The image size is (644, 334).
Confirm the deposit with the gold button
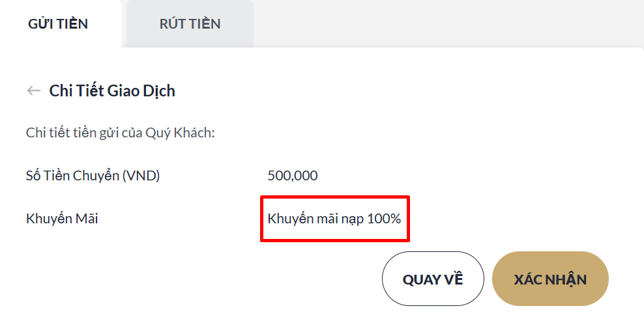point(550,279)
